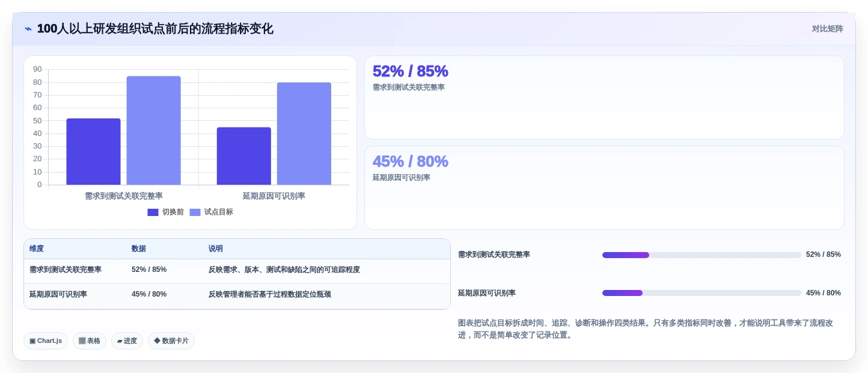
Task: Click table cell 需求到测试关联完整率
Action: pos(66,270)
